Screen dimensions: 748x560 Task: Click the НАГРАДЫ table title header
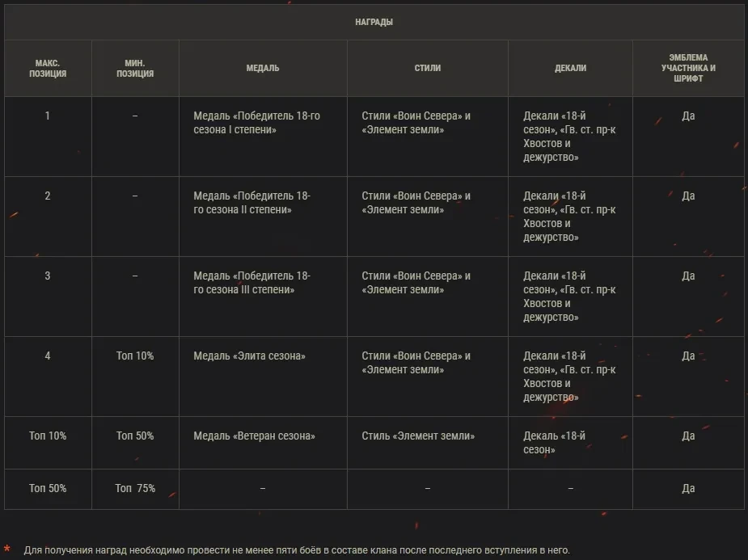coord(374,22)
